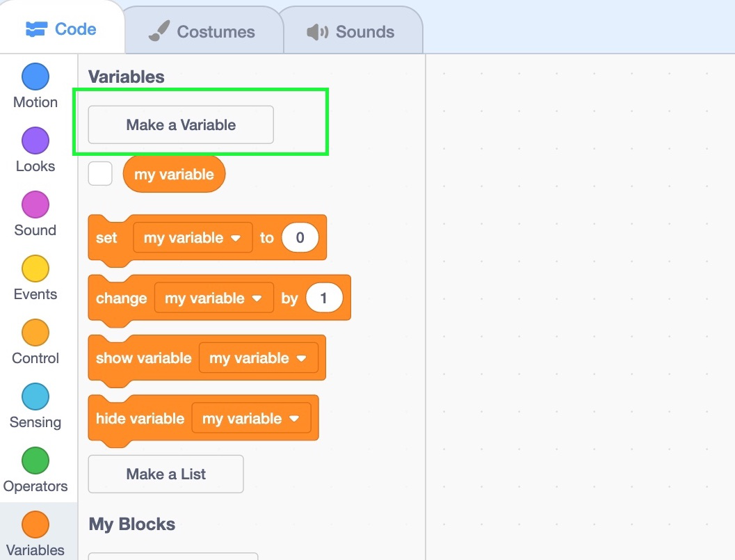Click the Make a Variable button

pos(181,125)
